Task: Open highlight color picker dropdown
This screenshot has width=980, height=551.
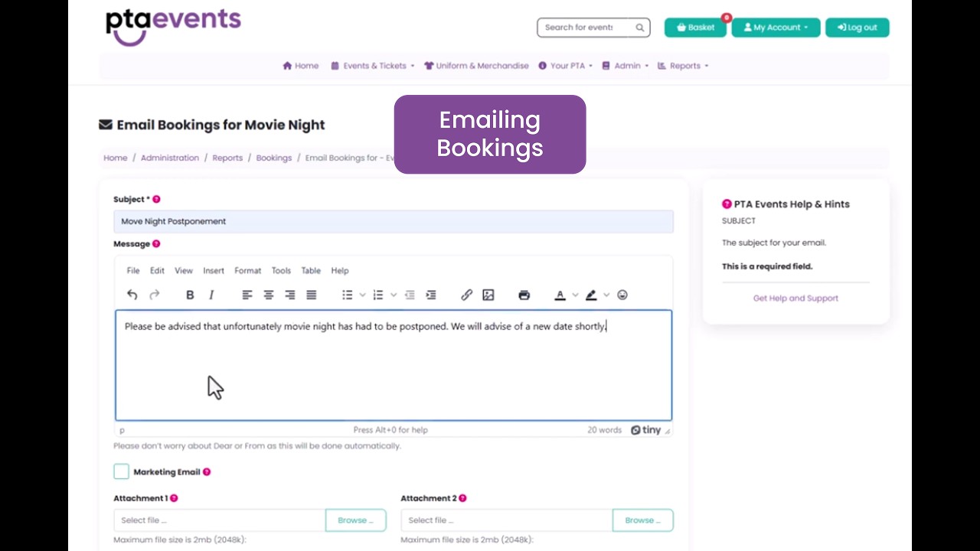Action: tap(606, 295)
